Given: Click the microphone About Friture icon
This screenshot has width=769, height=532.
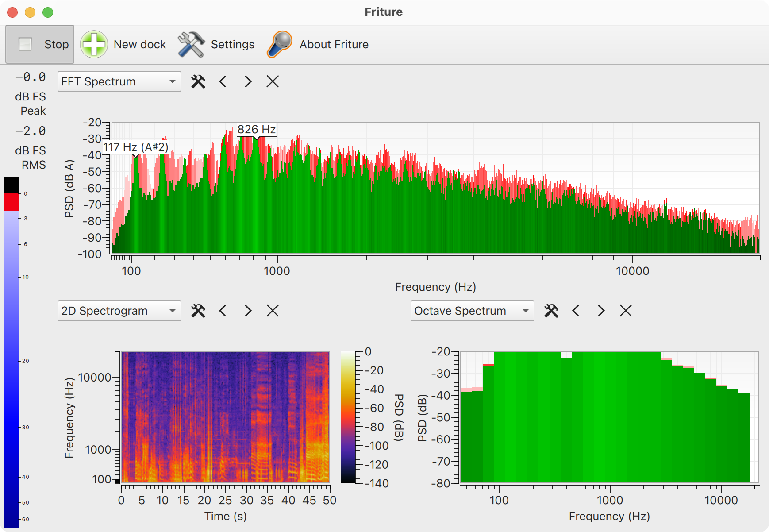Looking at the screenshot, I should (280, 44).
